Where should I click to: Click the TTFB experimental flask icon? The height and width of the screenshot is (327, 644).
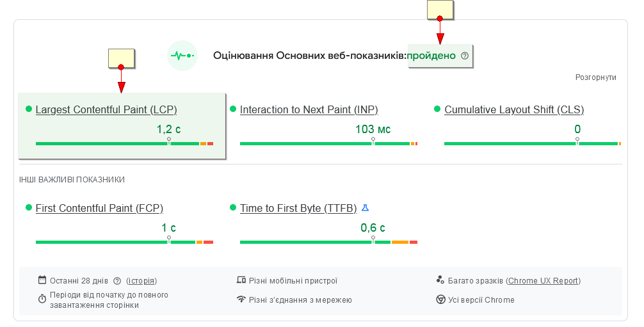coord(366,208)
